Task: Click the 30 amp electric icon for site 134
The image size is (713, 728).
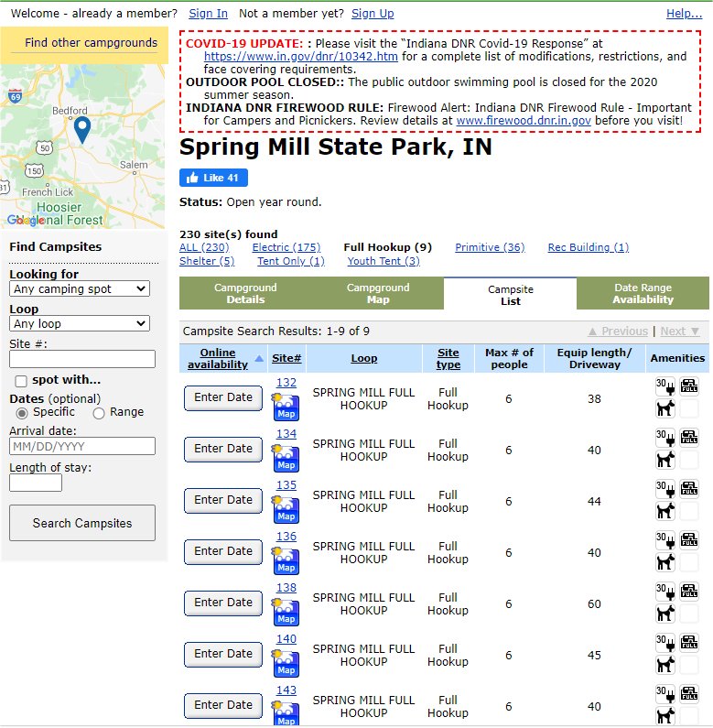Action: click(x=665, y=438)
